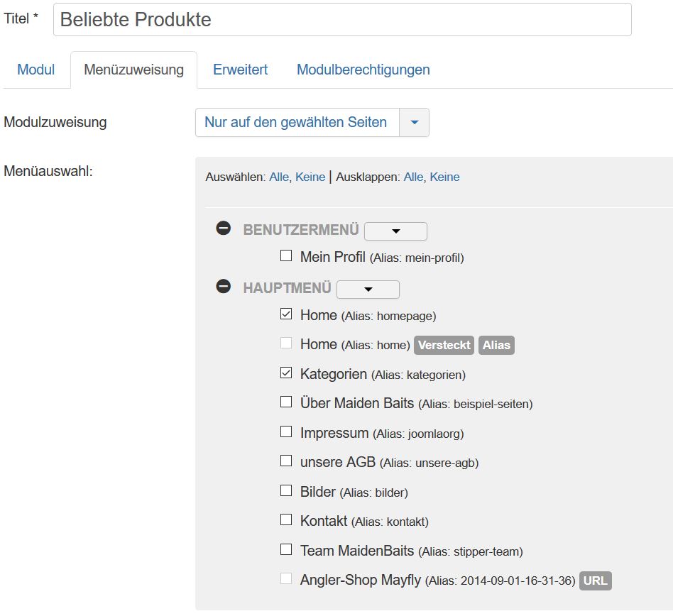Select the Bilder checkbox
This screenshot has height=616, width=673.
click(286, 490)
